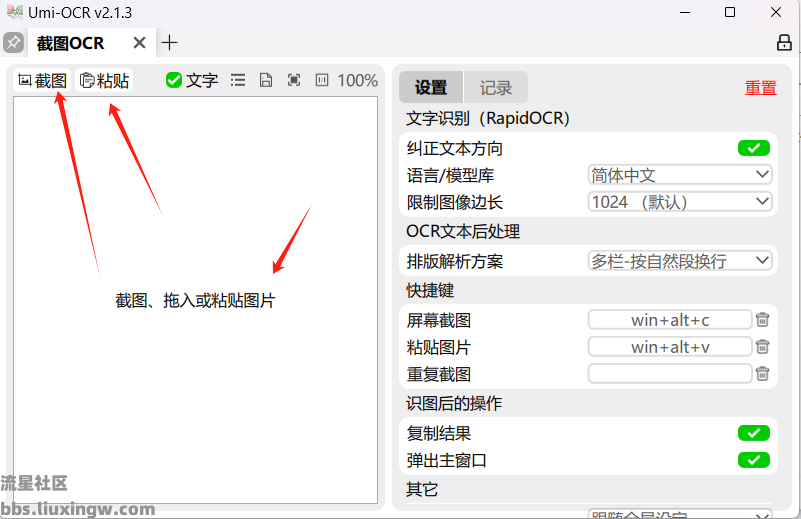Click the 粘贴图片 hotkey field win+alt+v

pyautogui.click(x=670, y=347)
